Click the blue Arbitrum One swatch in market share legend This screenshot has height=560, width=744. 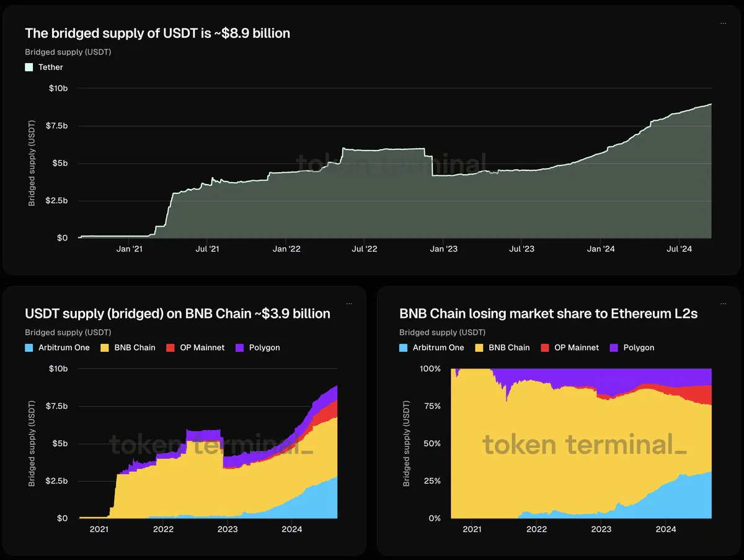tap(404, 348)
